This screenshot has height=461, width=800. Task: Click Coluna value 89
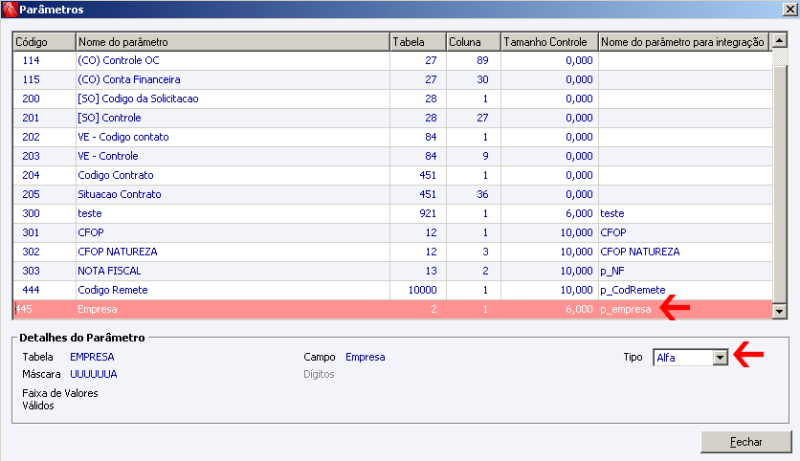[x=483, y=60]
